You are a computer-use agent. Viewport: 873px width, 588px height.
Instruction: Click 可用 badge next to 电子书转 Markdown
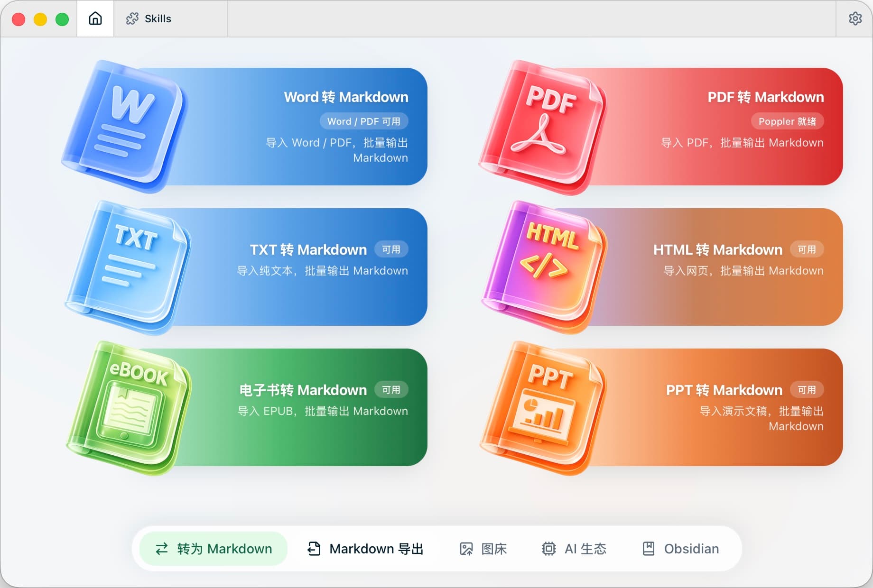(x=391, y=390)
